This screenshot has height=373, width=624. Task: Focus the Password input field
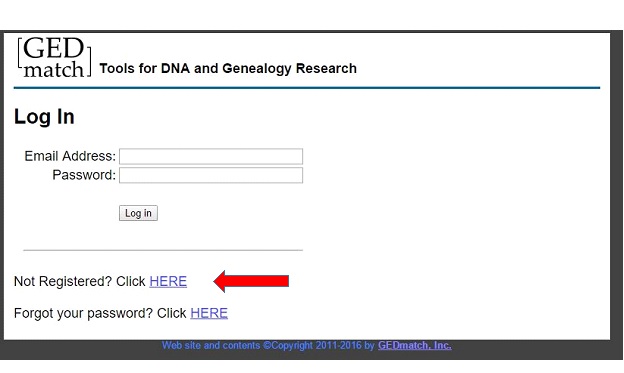pos(211,175)
